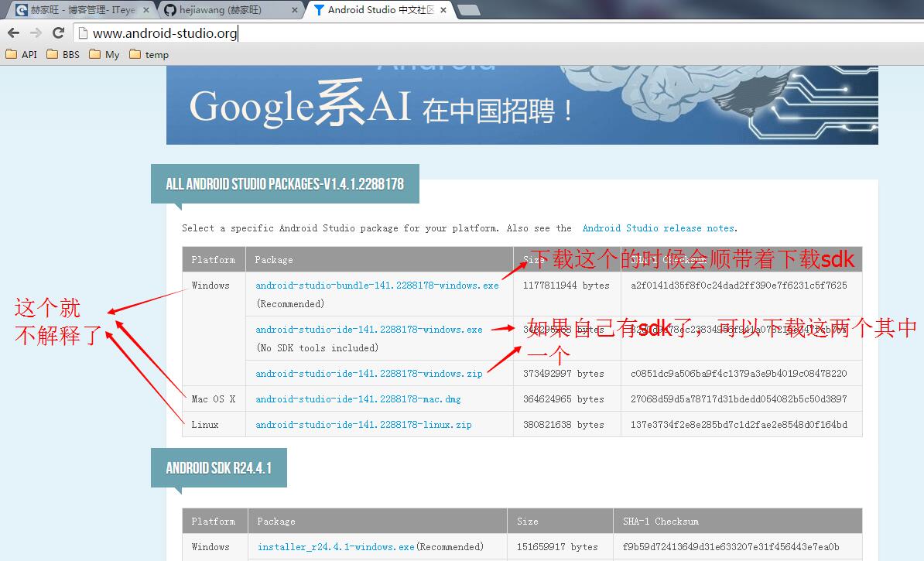This screenshot has width=924, height=561.
Task: Click the (No SDK tools included) note
Action: click(317, 347)
